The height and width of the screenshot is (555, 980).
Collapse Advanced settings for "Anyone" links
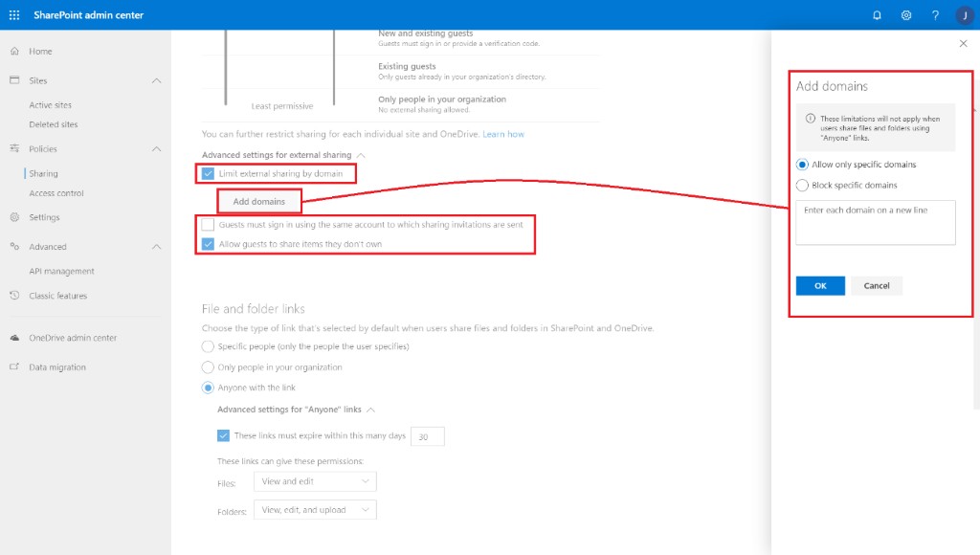(370, 410)
